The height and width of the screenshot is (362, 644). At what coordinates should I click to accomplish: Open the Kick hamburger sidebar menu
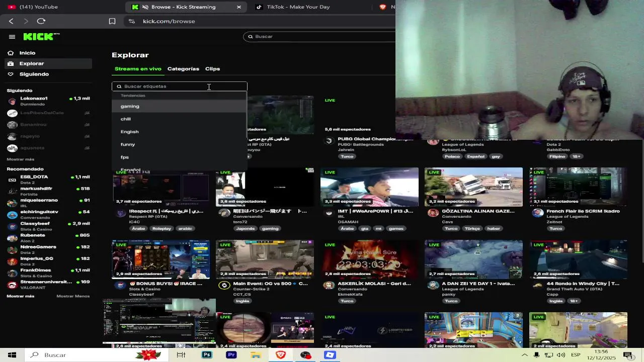12,37
